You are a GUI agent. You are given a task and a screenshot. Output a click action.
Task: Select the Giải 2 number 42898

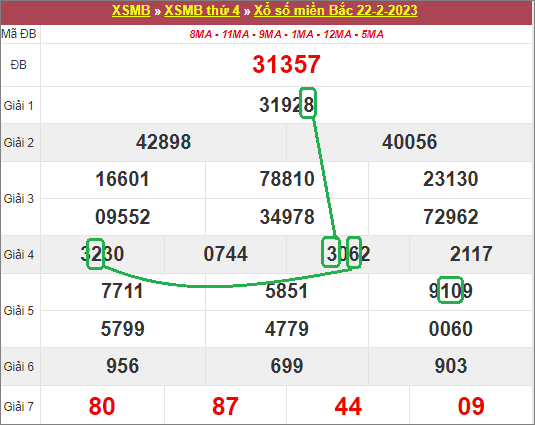[163, 142]
